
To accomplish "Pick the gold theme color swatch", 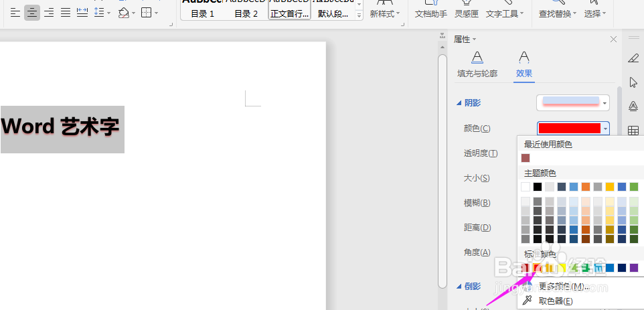I will pos(610,187).
